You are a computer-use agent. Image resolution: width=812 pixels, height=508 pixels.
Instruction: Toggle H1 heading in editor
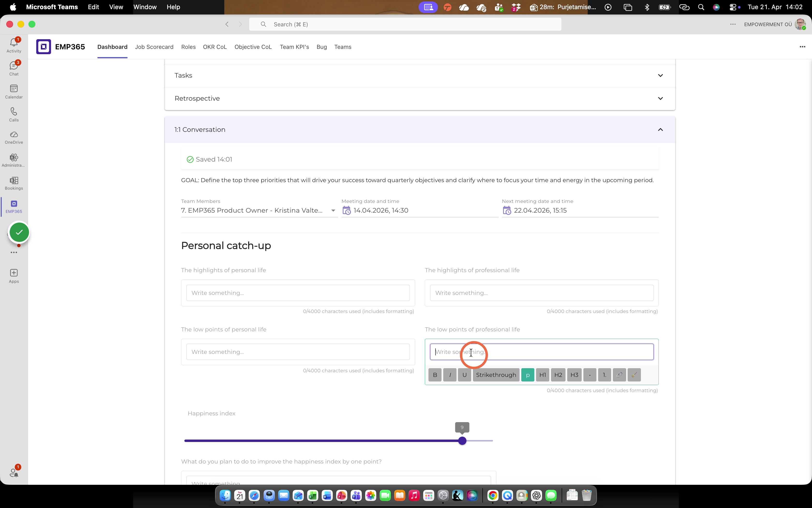(x=543, y=375)
